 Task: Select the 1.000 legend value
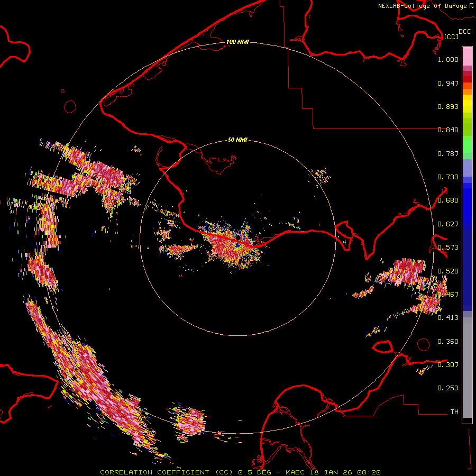[x=448, y=59]
